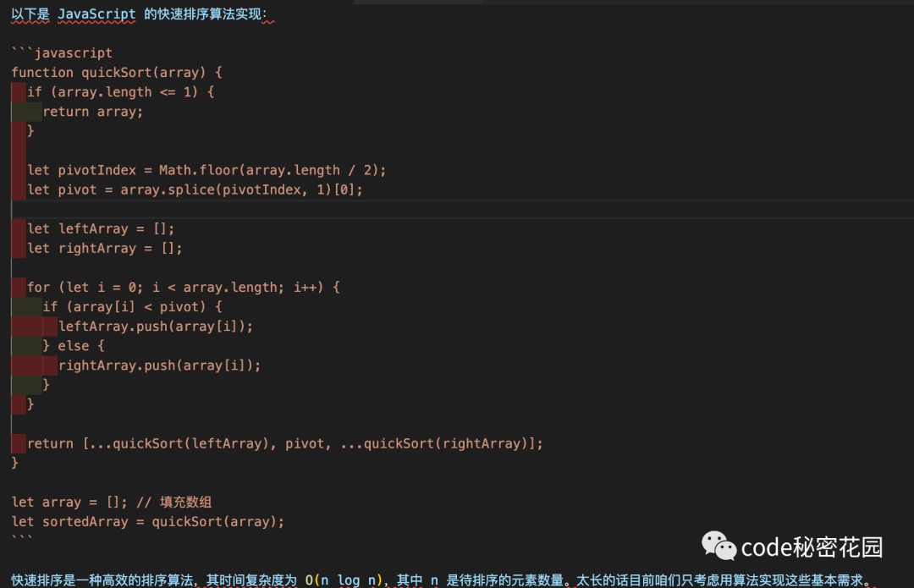Click the 'for (let i = 0; ...' loop line
This screenshot has width=914, height=588.
[x=183, y=288]
